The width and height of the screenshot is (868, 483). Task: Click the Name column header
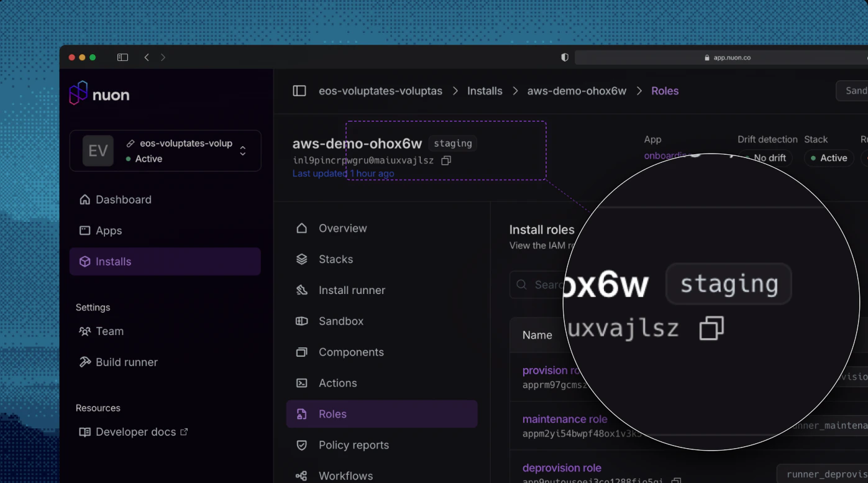pyautogui.click(x=537, y=335)
